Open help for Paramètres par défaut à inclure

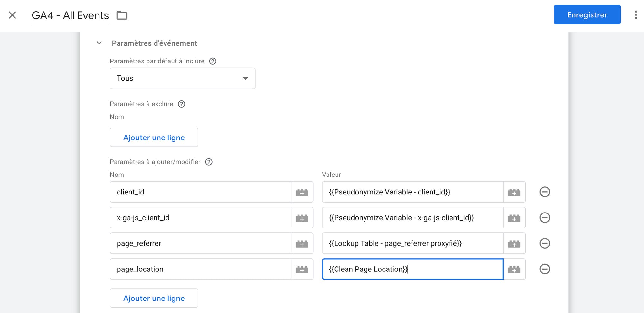[213, 61]
